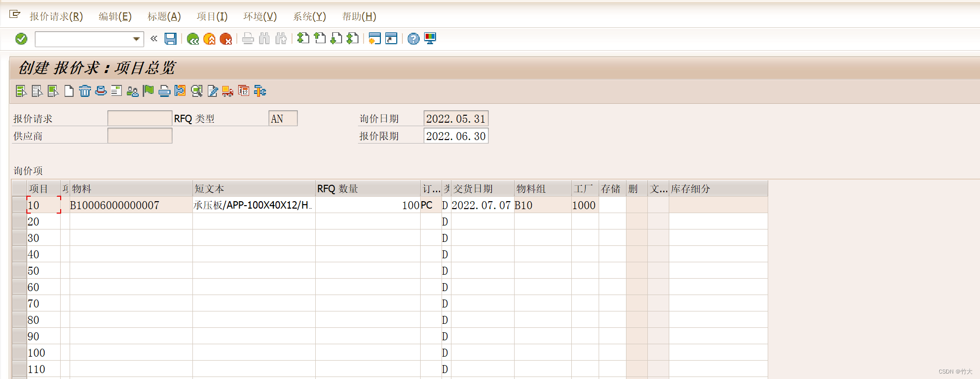Open the supplier address people icon
The width and height of the screenshot is (980, 379).
[133, 91]
